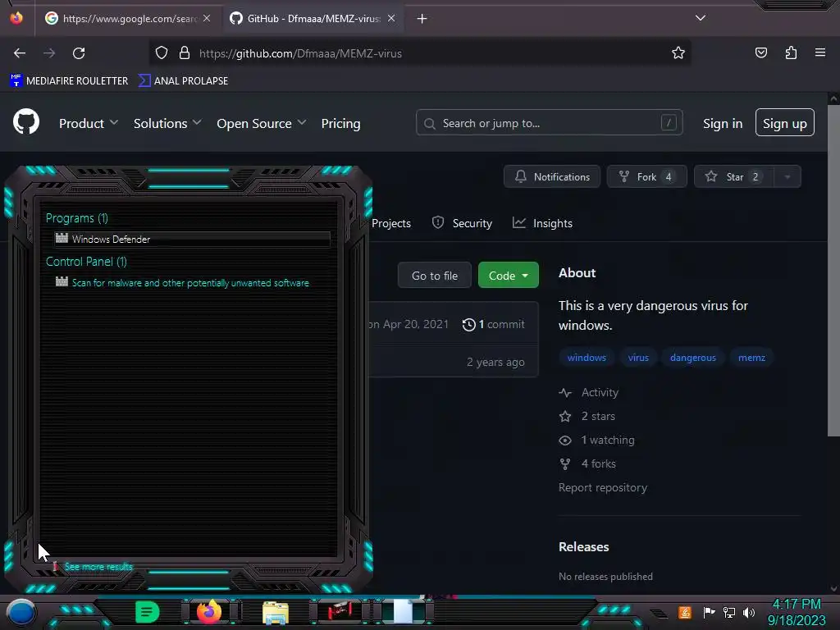This screenshot has height=630, width=840.
Task: Click Sign in
Action: (x=722, y=123)
